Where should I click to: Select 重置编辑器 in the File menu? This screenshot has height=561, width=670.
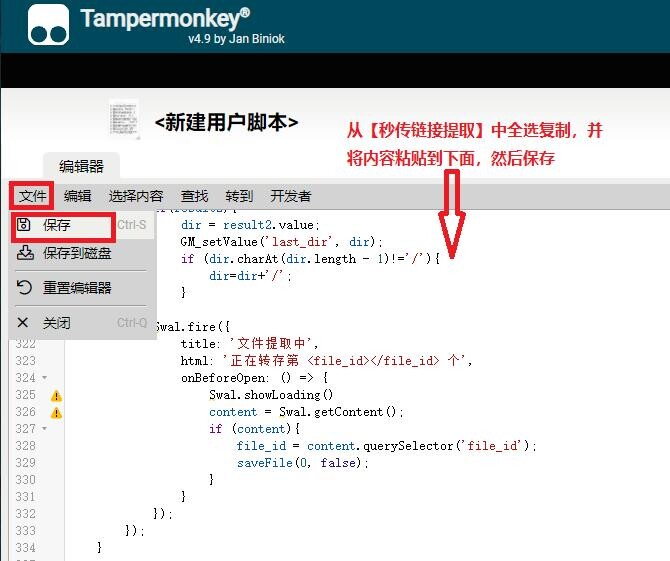pos(78,288)
